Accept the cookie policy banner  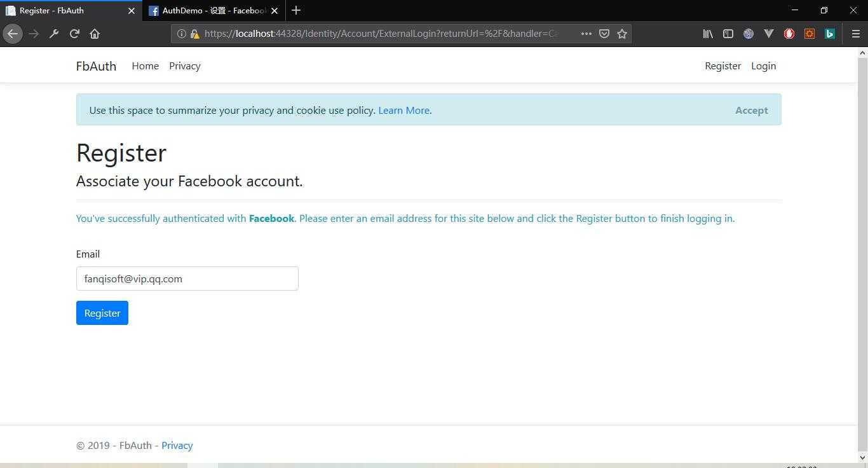pyautogui.click(x=752, y=110)
